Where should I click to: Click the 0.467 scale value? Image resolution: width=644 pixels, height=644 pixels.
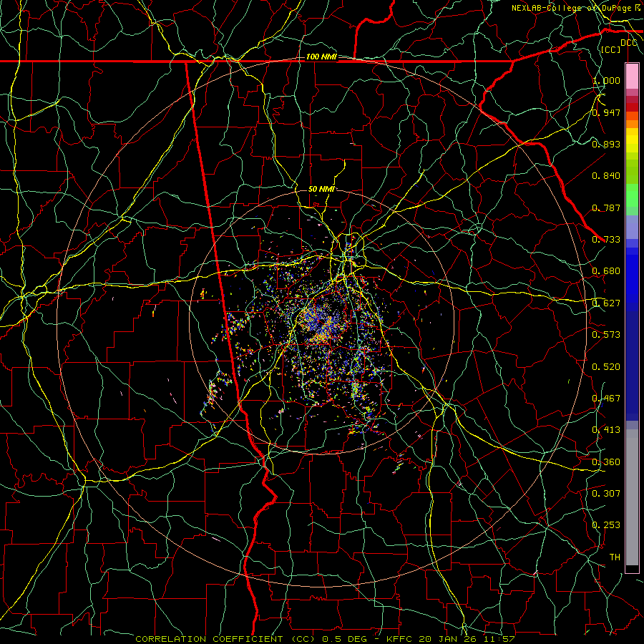pos(606,399)
